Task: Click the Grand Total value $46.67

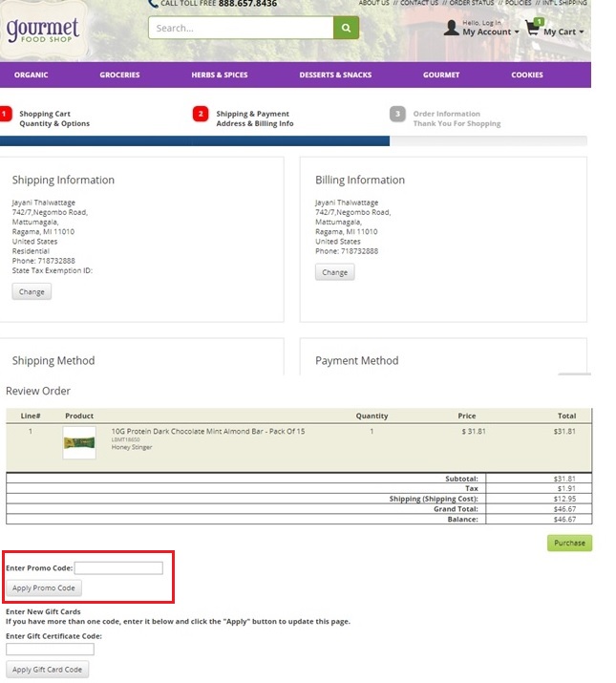Action: [x=564, y=509]
